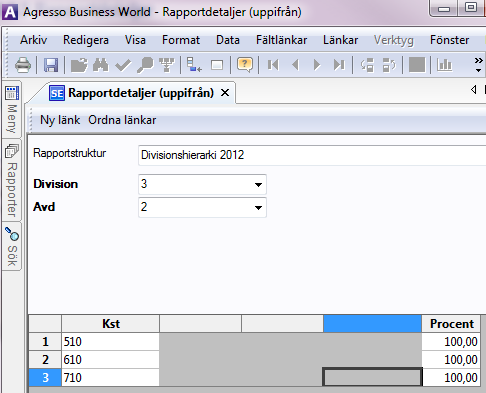486x393 pixels.
Task: Click the insert row toolbar icon
Action: 194,65
